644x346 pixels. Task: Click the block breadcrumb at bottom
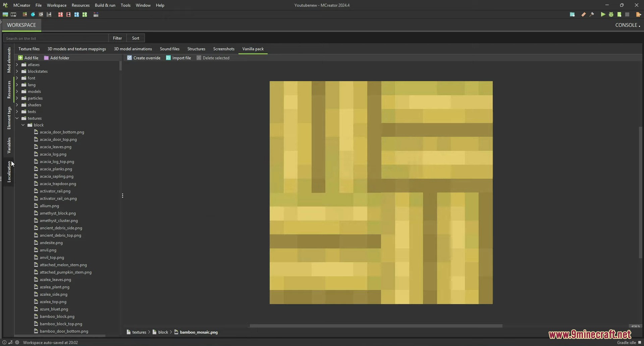pos(160,332)
